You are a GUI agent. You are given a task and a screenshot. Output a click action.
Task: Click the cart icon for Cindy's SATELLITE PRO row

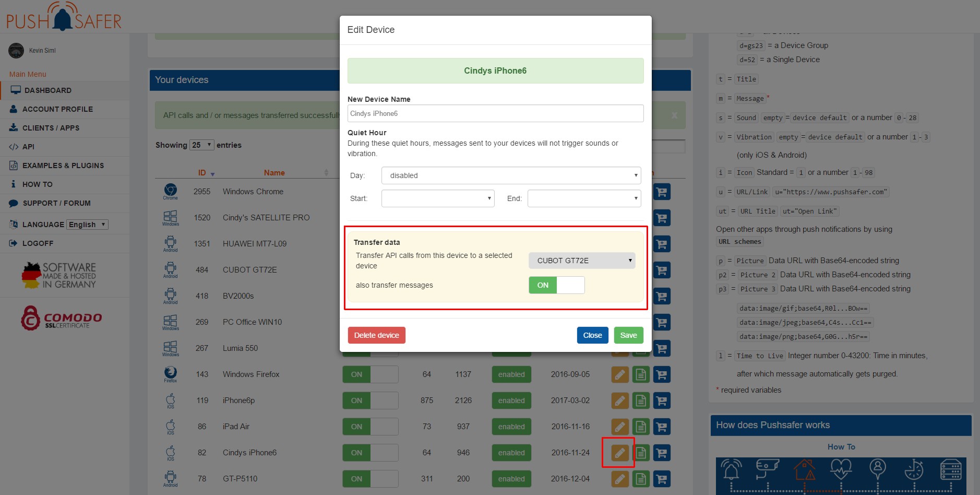pos(662,218)
